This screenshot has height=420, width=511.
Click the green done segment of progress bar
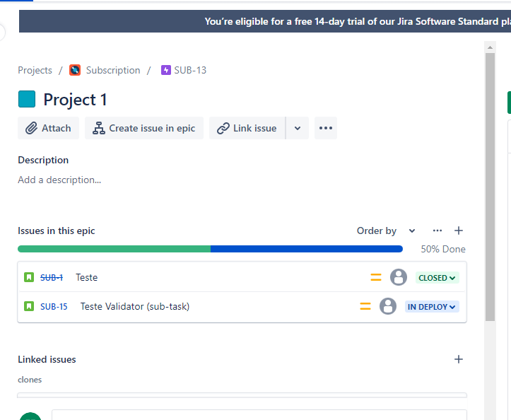(x=114, y=249)
